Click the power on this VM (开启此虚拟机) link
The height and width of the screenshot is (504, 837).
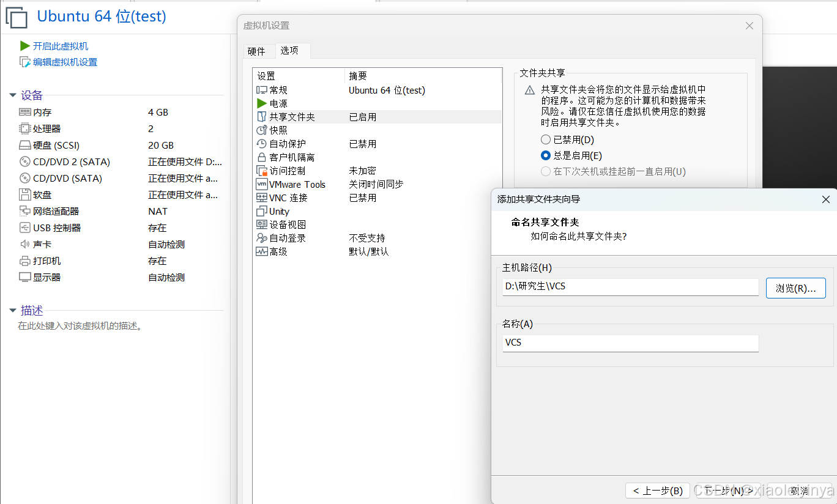point(61,46)
